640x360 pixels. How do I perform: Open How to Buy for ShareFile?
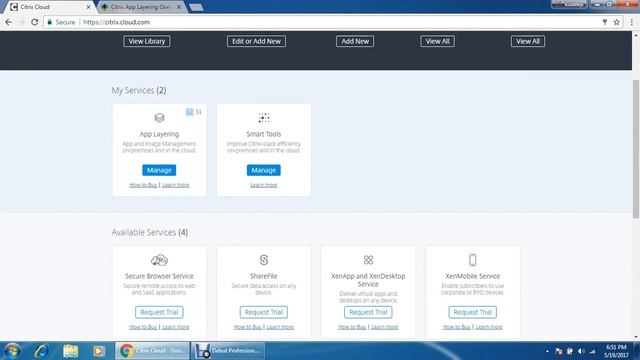coord(248,327)
